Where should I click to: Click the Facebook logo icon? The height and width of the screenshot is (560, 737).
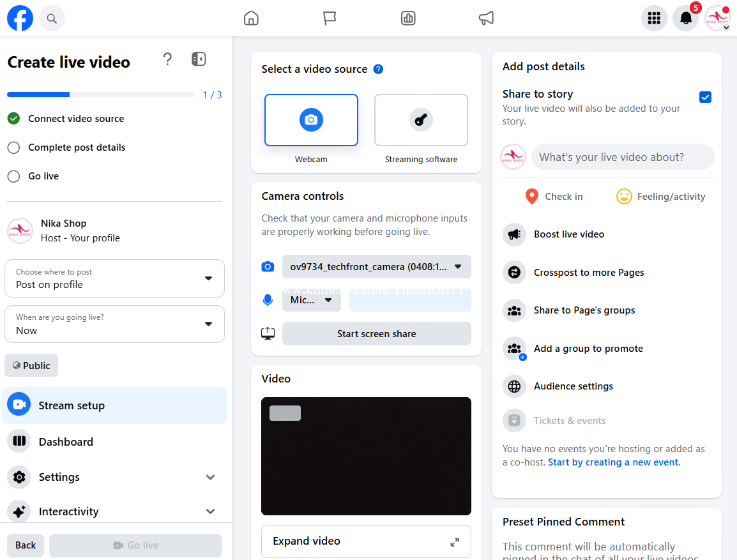(x=20, y=18)
